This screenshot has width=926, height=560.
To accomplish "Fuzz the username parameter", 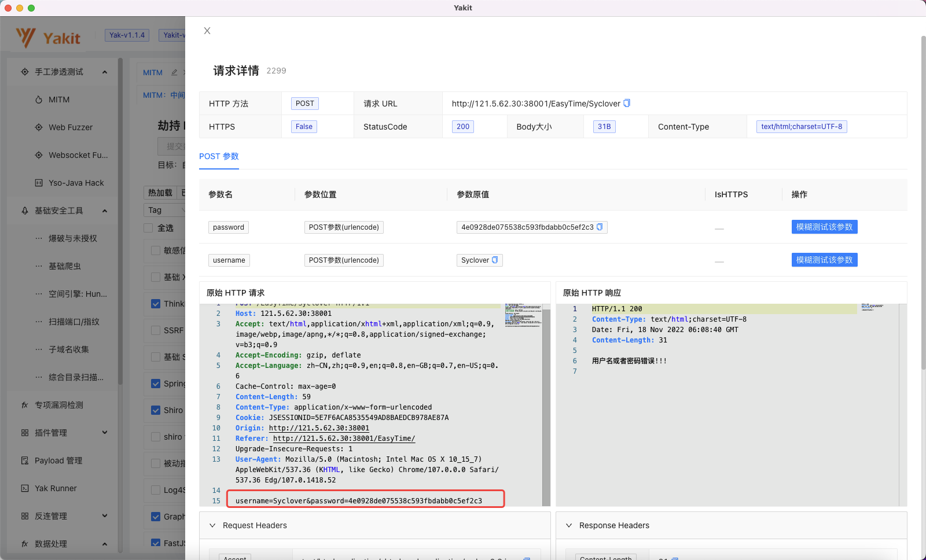I will [x=824, y=260].
